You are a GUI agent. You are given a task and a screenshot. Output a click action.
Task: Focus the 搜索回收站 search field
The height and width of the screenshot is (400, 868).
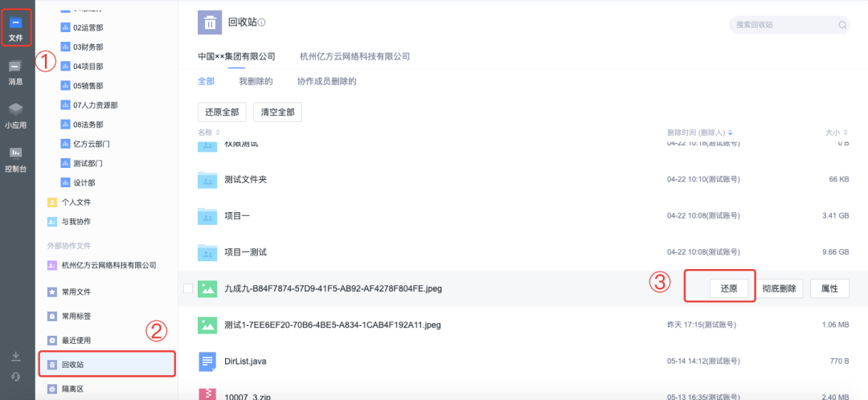tap(789, 24)
